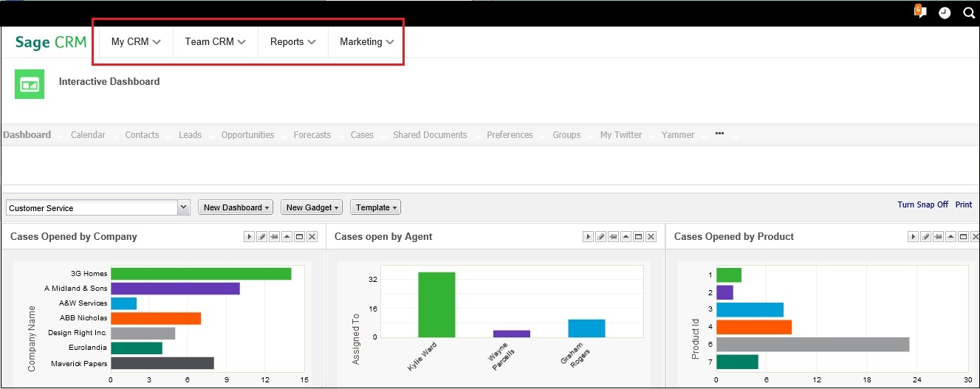Screen dimensions: 980x389
Task: Close the Cases Opened by Company gadget
Action: click(312, 237)
